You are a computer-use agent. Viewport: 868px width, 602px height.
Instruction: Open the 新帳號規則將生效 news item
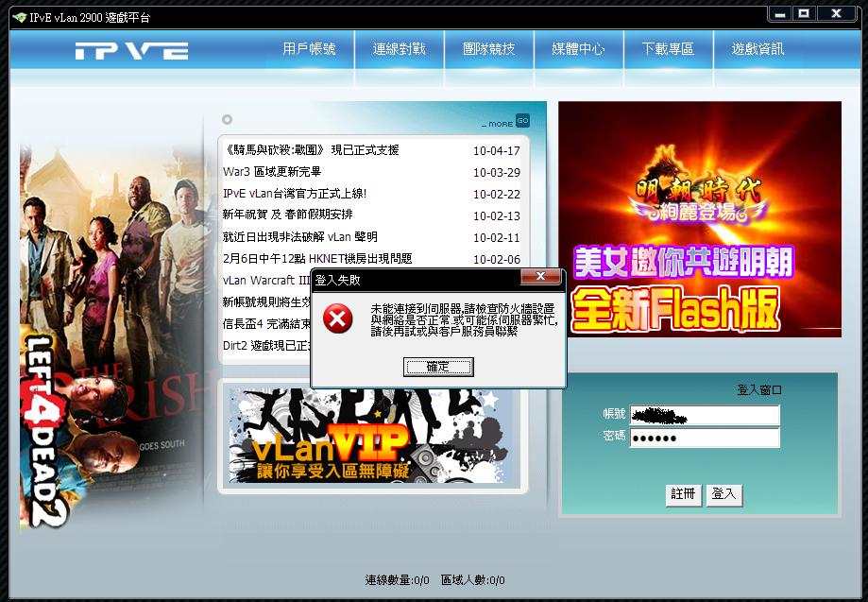coord(266,301)
